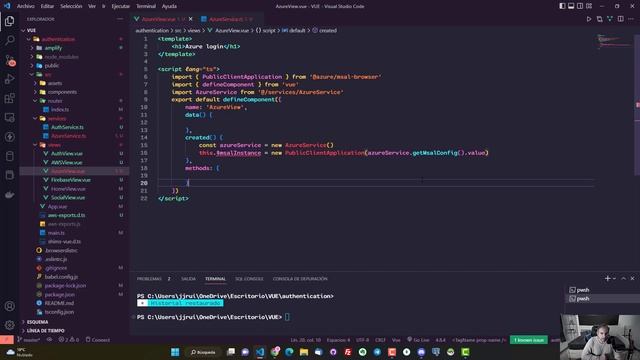Open the Terminal menu in menu bar
Image resolution: width=640 pixels, height=360 pixels.
pyautogui.click(x=146, y=6)
